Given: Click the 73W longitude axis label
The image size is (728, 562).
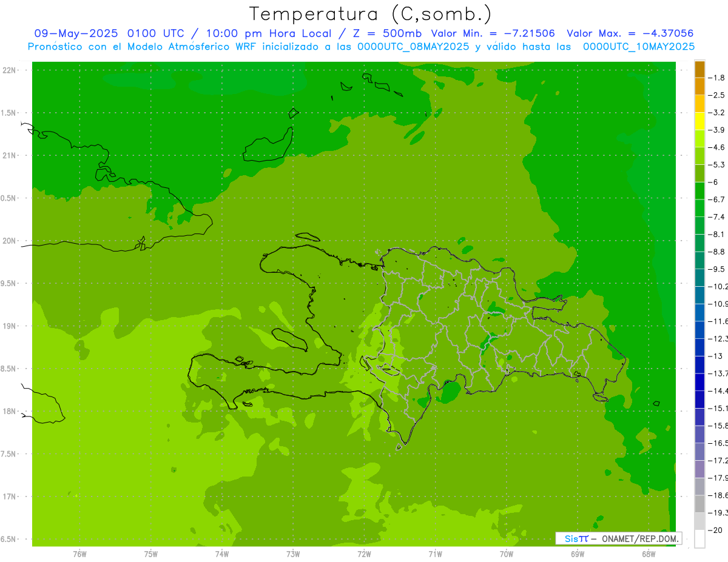Looking at the screenshot, I should [x=293, y=554].
